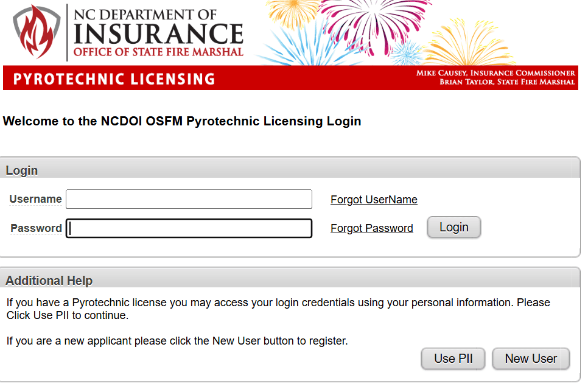Click the Additional Help panel header

coord(49,281)
